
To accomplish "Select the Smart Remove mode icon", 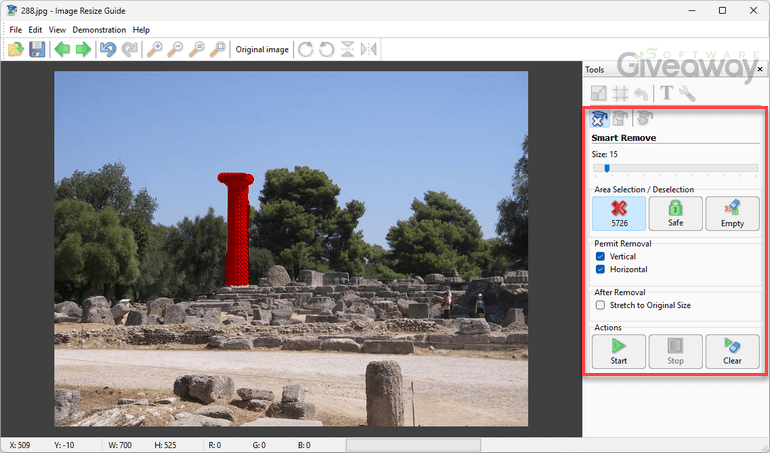I will [600, 119].
